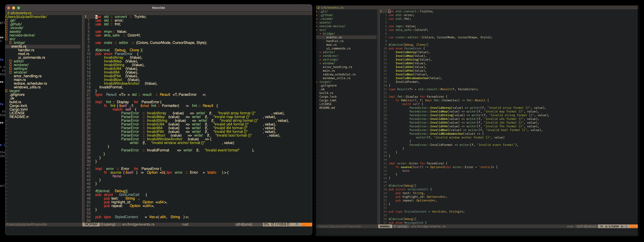Select the '2 s/b/events.rs' tab in right terminal
This screenshot has height=242, width=644.
[331, 8]
